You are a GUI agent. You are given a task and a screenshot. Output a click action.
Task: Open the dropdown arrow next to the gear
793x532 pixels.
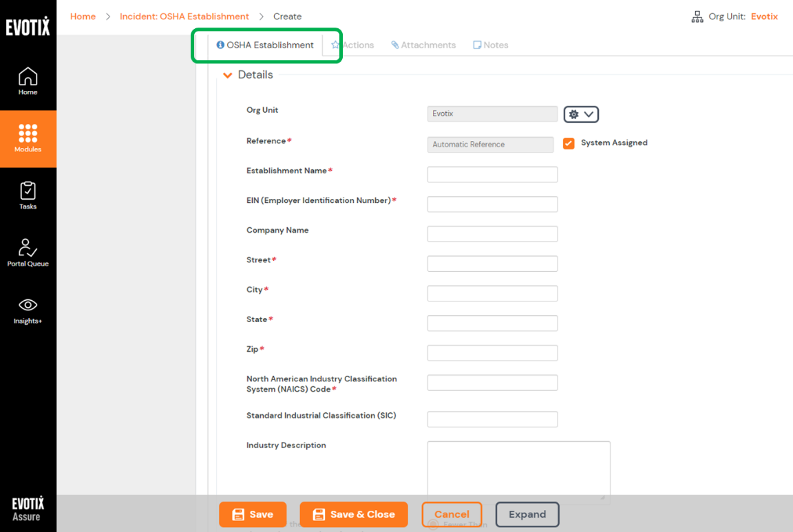point(589,114)
